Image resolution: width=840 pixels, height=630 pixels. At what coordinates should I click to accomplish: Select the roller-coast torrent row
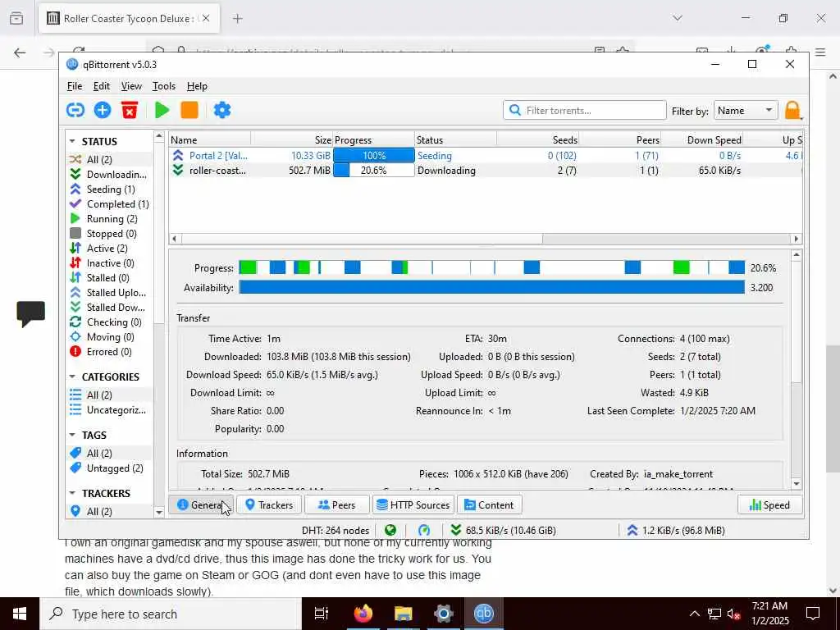[x=486, y=171]
